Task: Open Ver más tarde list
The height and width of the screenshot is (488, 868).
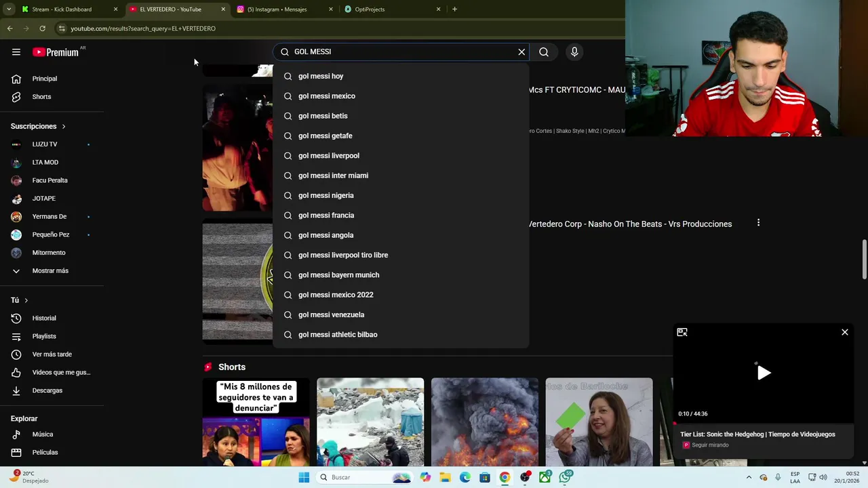Action: pyautogui.click(x=52, y=354)
